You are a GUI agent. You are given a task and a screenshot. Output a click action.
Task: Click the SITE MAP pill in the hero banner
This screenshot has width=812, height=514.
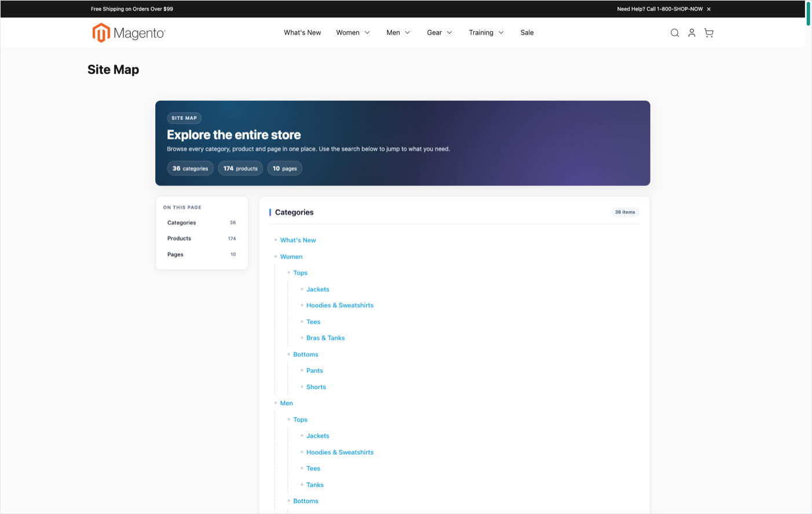184,118
